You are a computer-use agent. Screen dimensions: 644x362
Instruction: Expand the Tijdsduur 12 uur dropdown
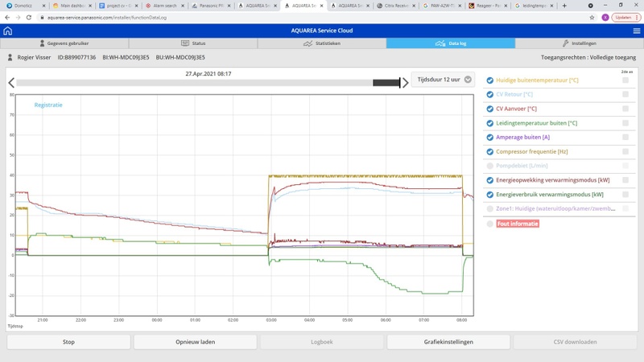point(444,79)
